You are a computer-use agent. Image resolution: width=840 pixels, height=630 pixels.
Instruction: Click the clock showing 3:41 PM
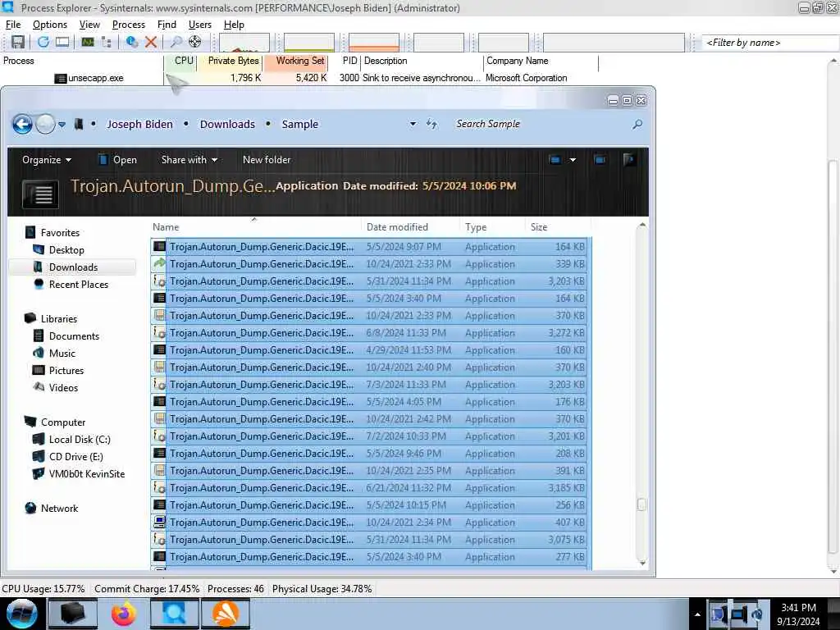tap(798, 608)
